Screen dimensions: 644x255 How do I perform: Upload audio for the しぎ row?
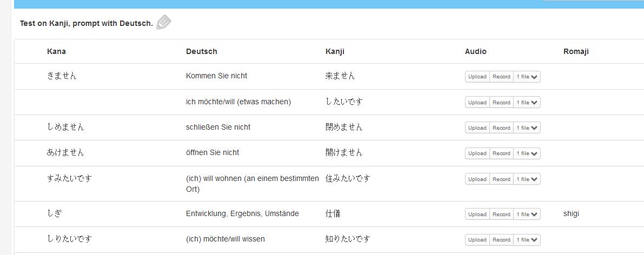[x=477, y=214]
